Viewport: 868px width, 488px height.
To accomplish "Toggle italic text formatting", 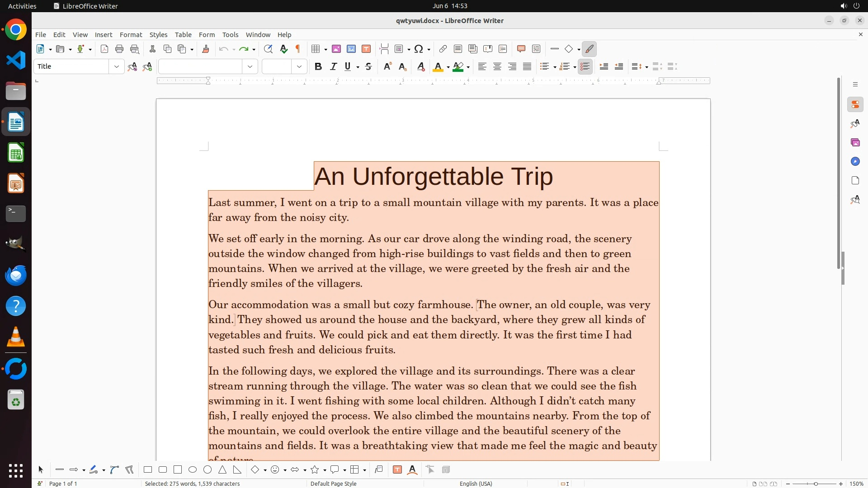I will [334, 67].
